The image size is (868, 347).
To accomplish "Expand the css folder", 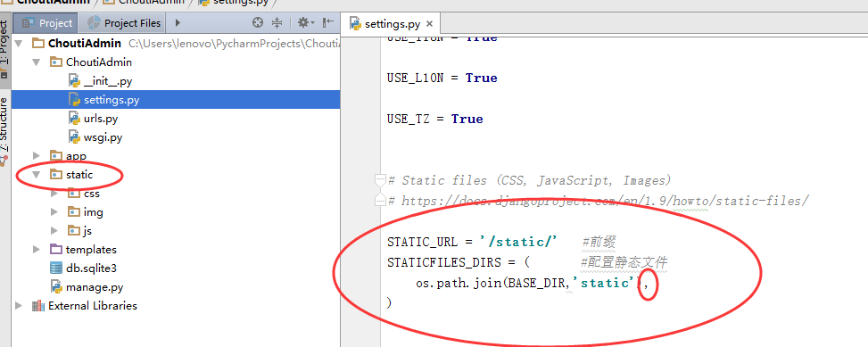I will click(x=54, y=194).
